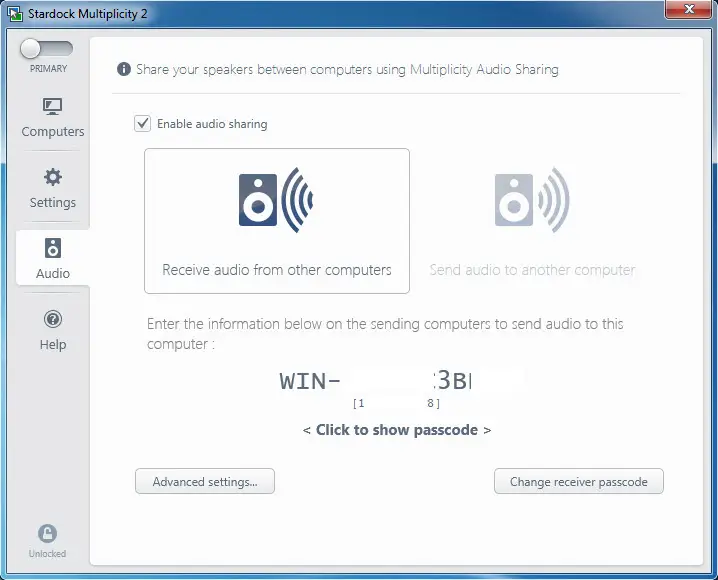
Task: Click the WIN- computer name text
Action: point(375,381)
